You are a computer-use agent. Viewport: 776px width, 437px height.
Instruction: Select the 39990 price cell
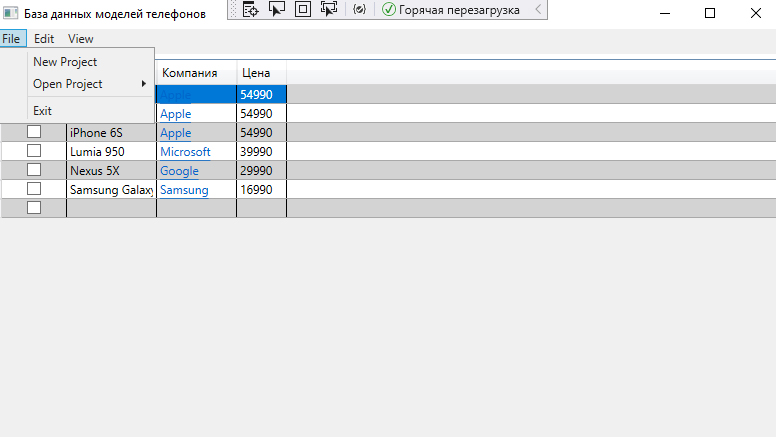coord(262,151)
